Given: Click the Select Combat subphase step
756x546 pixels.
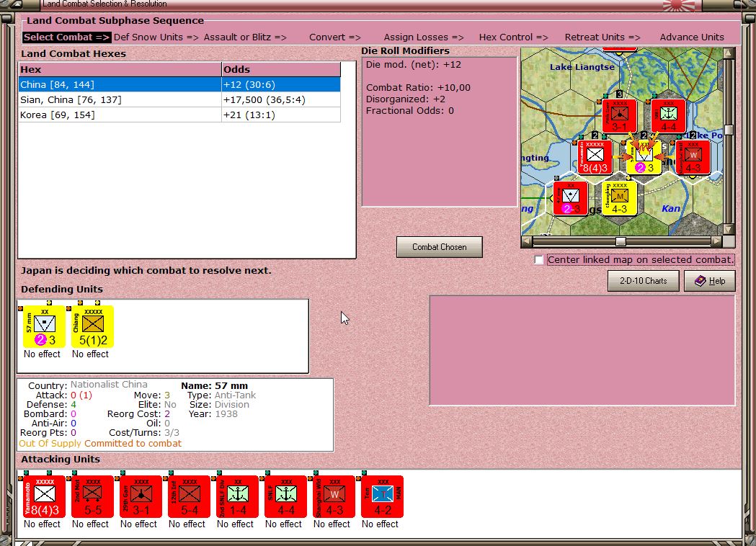Looking at the screenshot, I should coord(66,37).
